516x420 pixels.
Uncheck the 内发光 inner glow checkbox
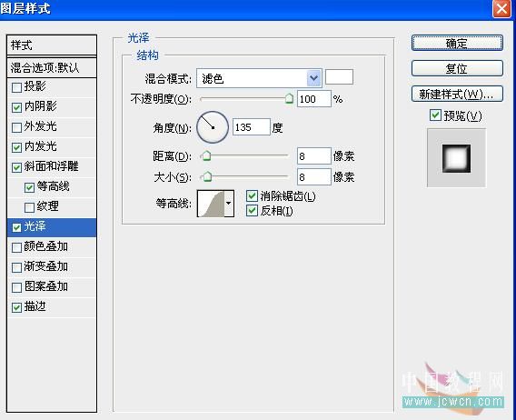tap(16, 147)
